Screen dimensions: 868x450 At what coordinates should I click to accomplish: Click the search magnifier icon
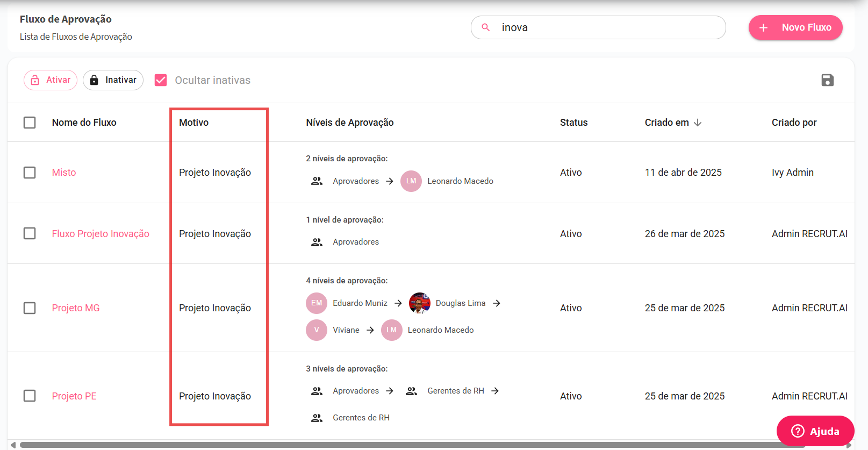coord(485,27)
